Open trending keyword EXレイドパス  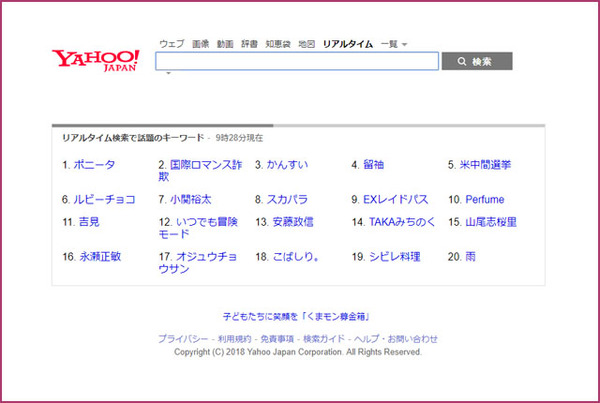click(x=395, y=199)
